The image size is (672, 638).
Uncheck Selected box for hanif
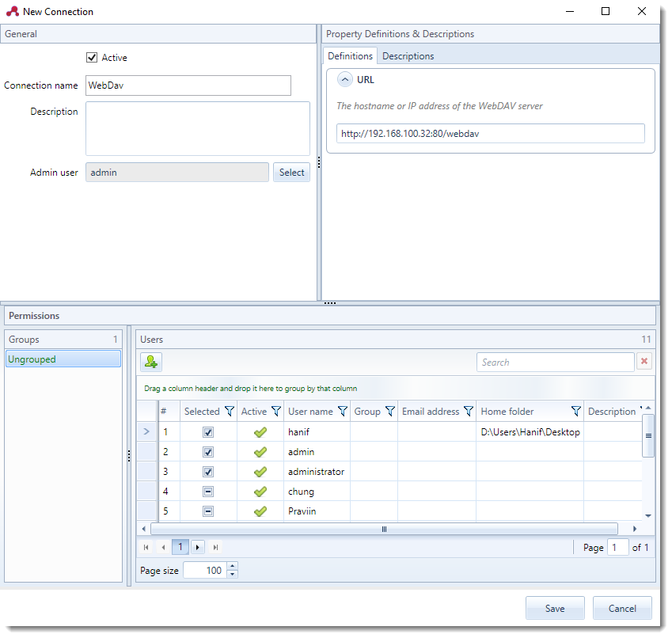tap(208, 432)
